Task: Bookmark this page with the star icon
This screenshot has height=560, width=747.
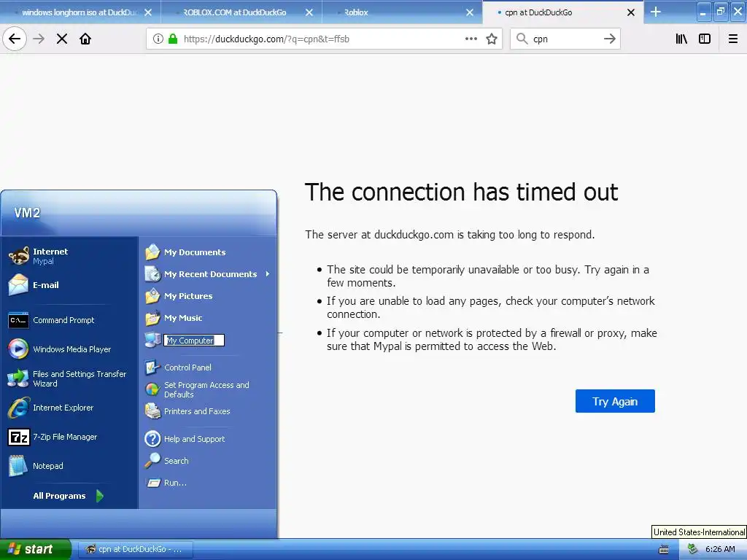Action: pyautogui.click(x=492, y=39)
